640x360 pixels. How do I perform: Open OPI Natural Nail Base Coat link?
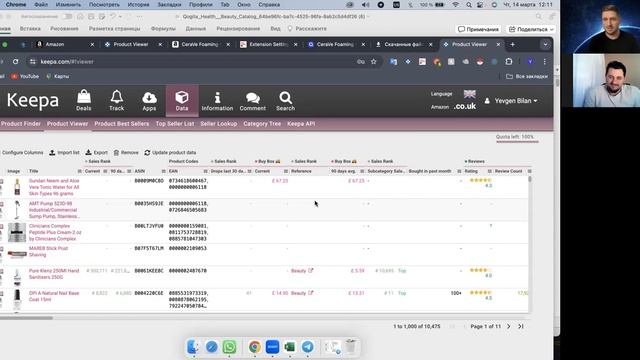click(54, 296)
